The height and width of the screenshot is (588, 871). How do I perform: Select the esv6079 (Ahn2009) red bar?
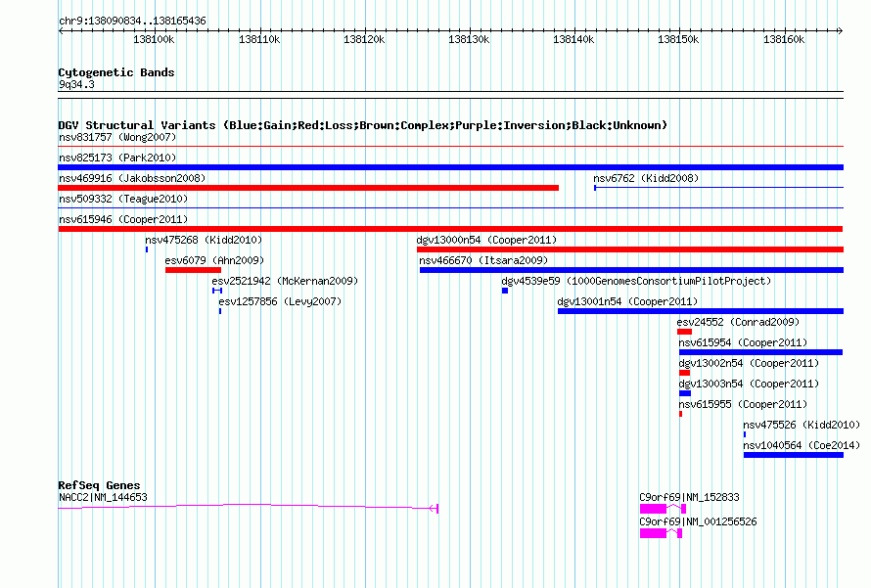pos(193,270)
